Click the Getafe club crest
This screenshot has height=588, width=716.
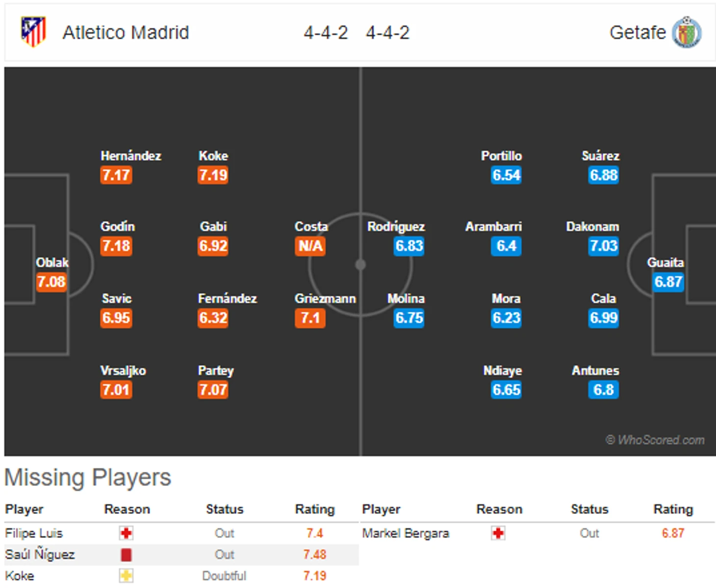click(x=686, y=32)
